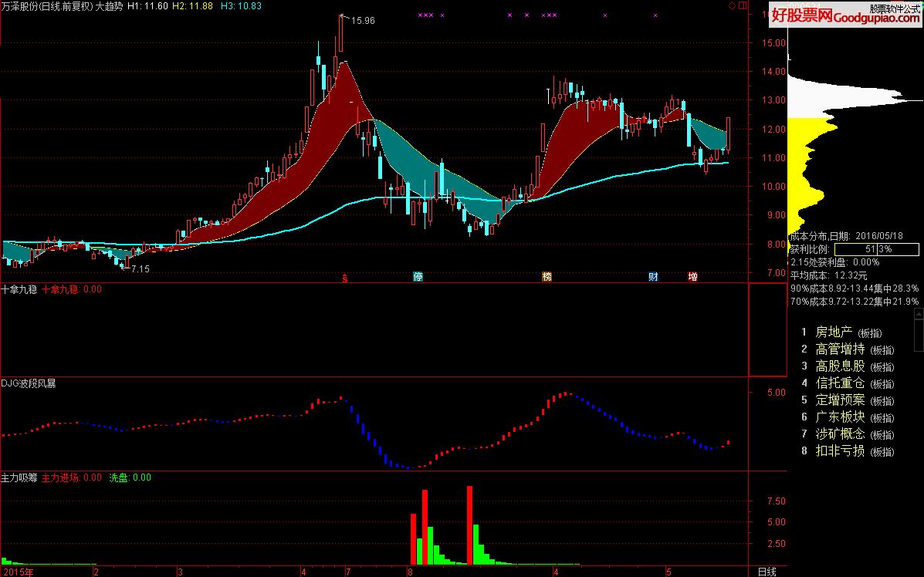The width and height of the screenshot is (924, 577).
Task: Click the 增 event marker on the chart
Action: click(x=692, y=277)
